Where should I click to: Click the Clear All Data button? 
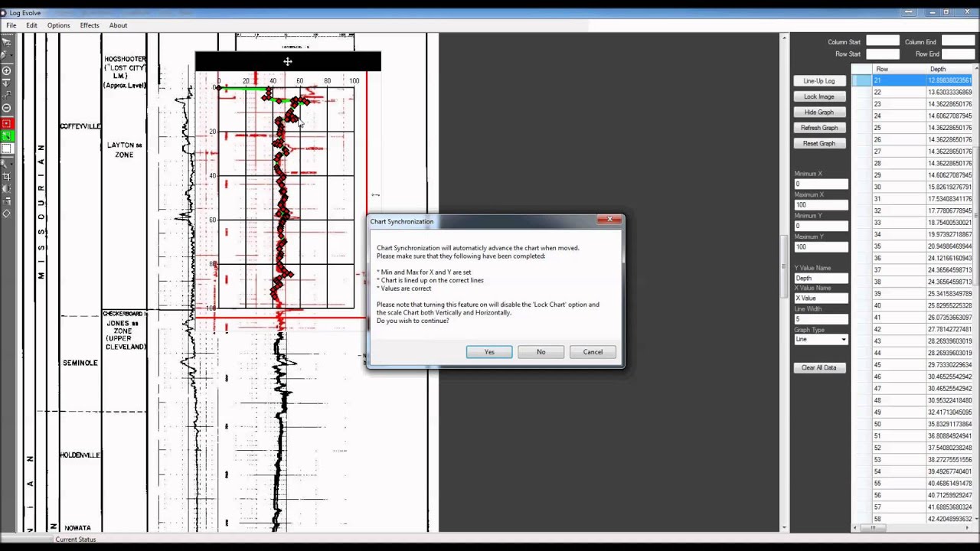[x=819, y=367]
